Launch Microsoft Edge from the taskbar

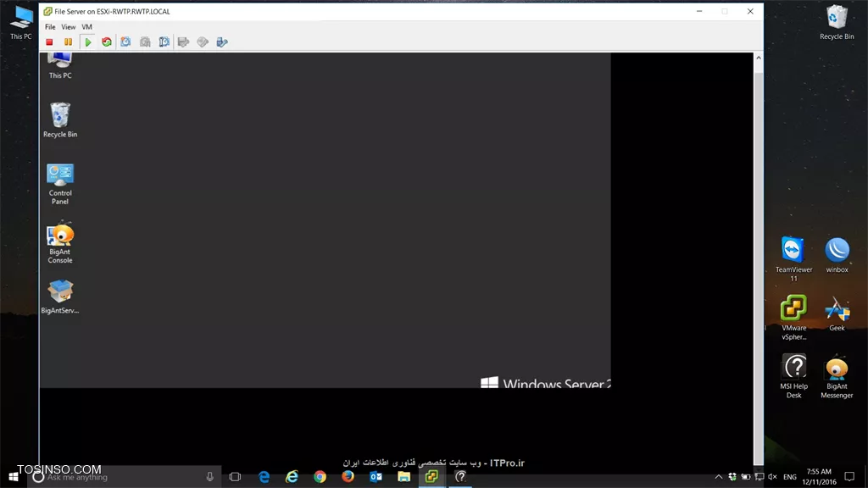tap(264, 476)
